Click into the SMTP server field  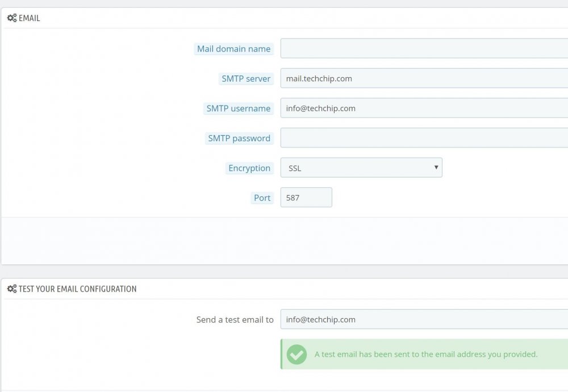[x=424, y=78]
